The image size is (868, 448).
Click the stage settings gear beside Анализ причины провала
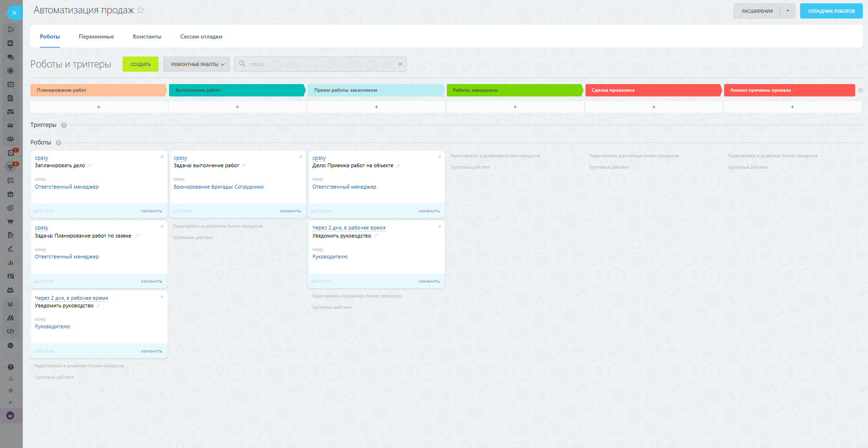coord(860,90)
